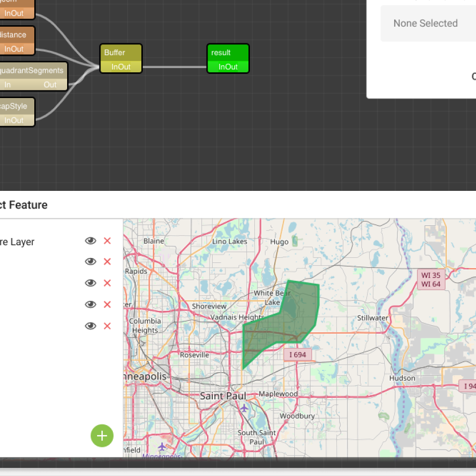This screenshot has width=476, height=476.
Task: Delete the middle layer with its red X
Action: click(107, 283)
